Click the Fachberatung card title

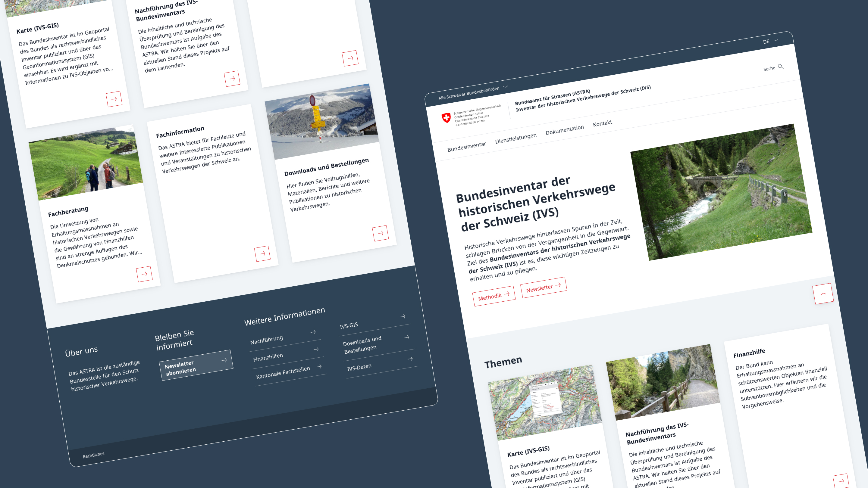68,212
